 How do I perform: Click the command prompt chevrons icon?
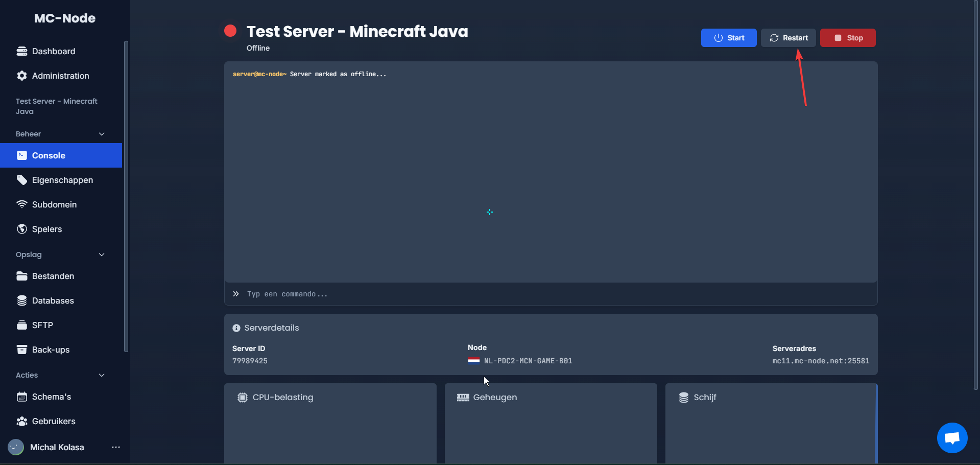coord(236,294)
